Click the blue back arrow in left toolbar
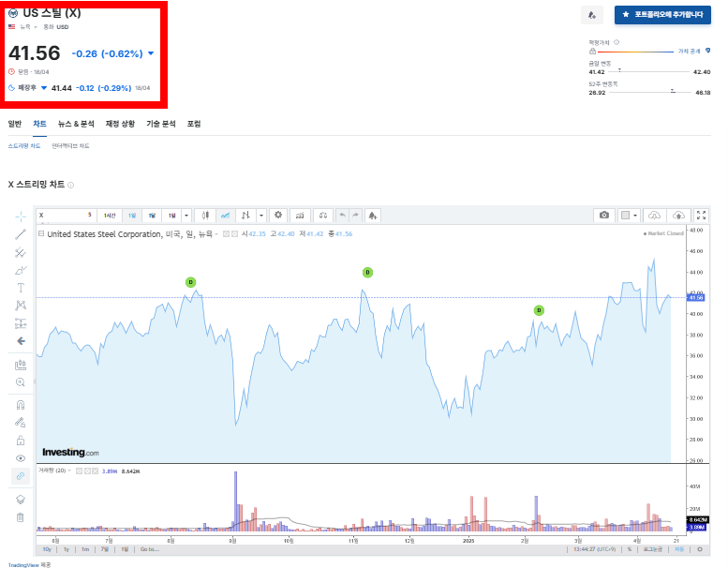This screenshot has height=568, width=728. 21,341
